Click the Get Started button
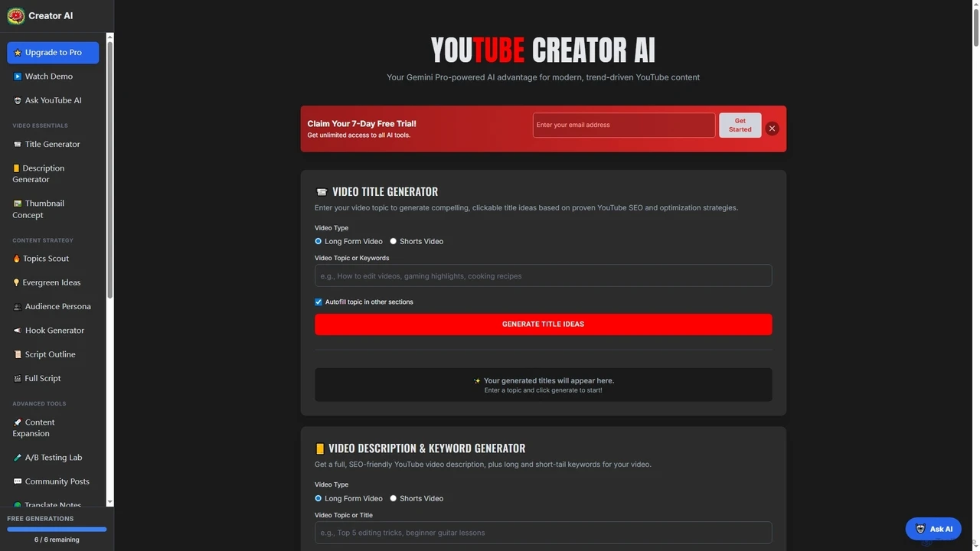Image resolution: width=980 pixels, height=551 pixels. click(740, 125)
